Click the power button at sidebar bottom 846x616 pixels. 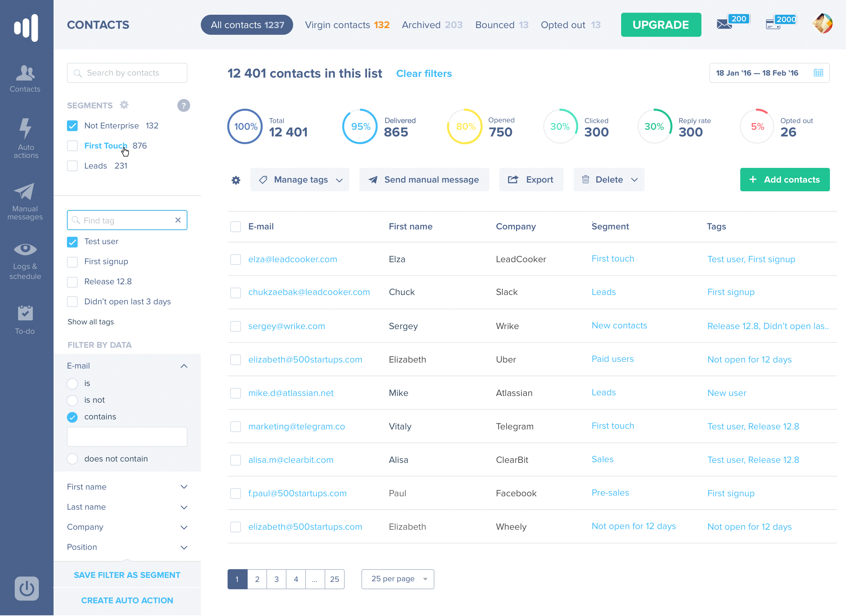tap(26, 589)
